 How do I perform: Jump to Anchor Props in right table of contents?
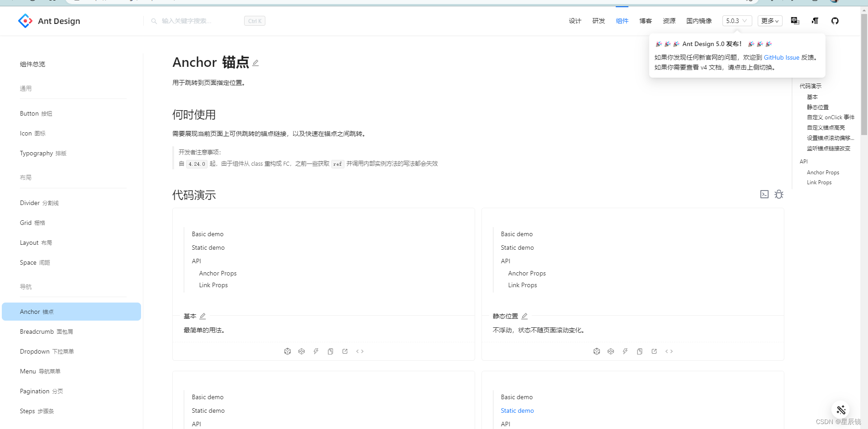tap(823, 173)
